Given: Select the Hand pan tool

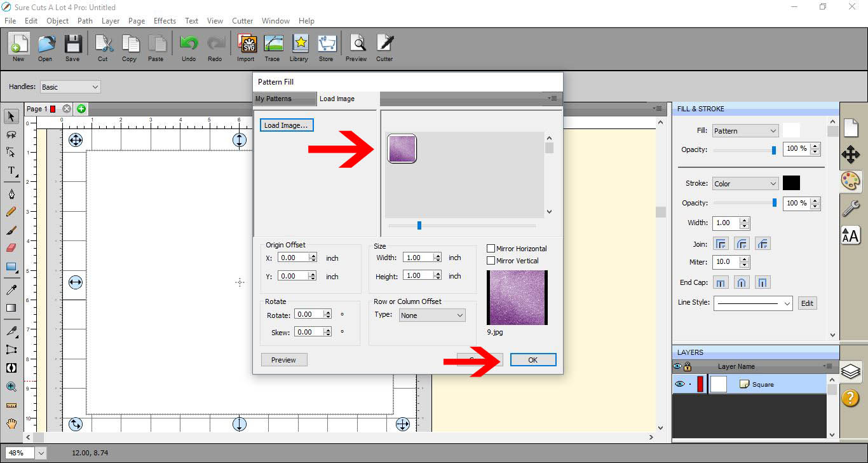Looking at the screenshot, I should pyautogui.click(x=11, y=423).
